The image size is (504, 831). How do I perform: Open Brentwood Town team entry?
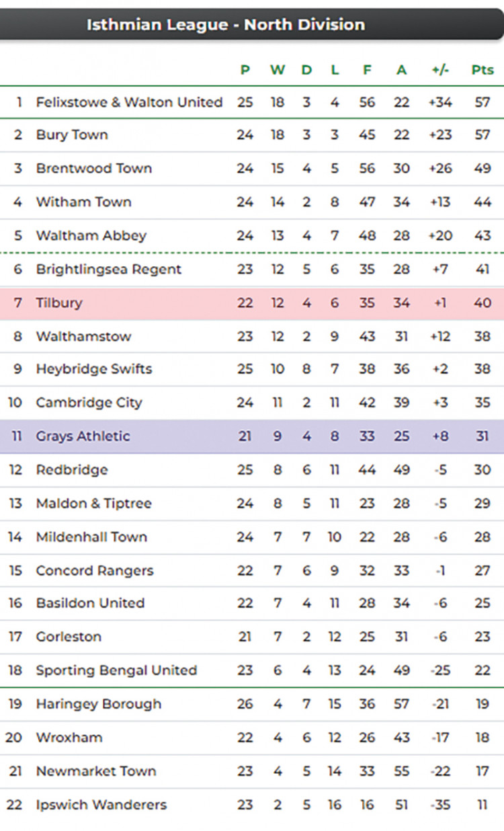[94, 168]
